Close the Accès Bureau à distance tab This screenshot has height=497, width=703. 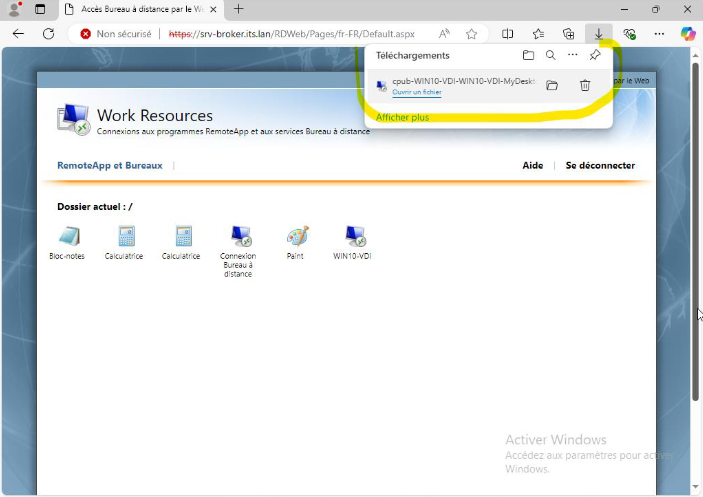coord(213,9)
